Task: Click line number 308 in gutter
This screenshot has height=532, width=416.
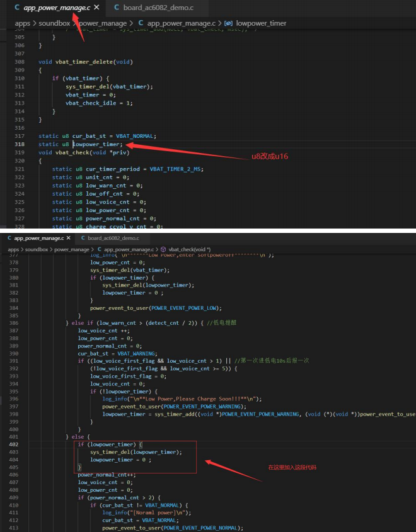Action: [20, 62]
